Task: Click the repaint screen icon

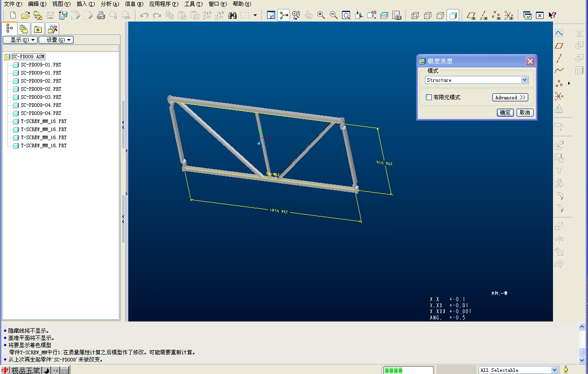Action: (271, 15)
